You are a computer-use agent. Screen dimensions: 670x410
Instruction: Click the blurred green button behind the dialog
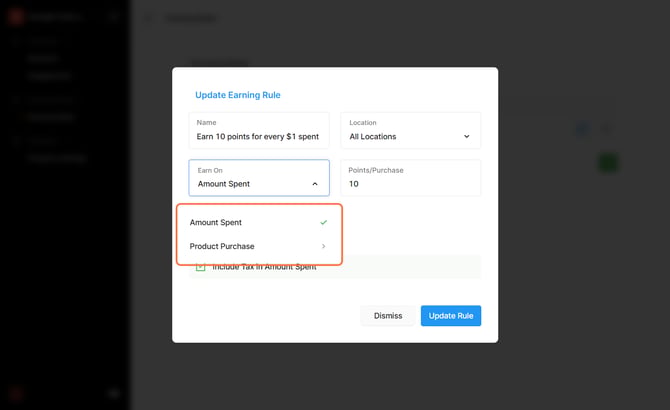point(608,163)
